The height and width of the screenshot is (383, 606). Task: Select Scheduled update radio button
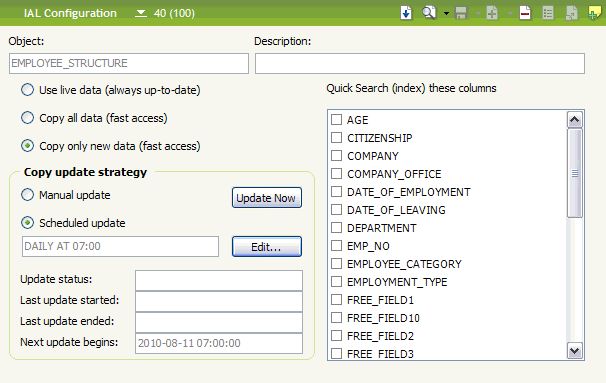point(27,223)
